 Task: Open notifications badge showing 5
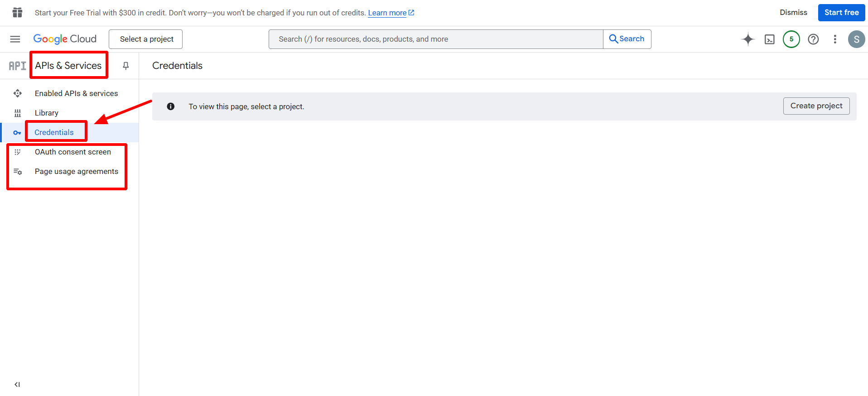click(x=791, y=39)
